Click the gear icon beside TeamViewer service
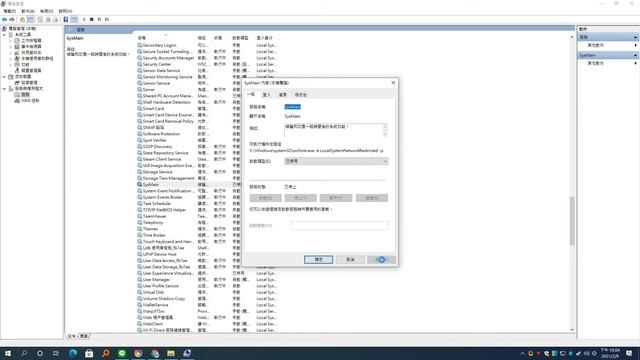This screenshot has height=360, width=640. click(140, 216)
